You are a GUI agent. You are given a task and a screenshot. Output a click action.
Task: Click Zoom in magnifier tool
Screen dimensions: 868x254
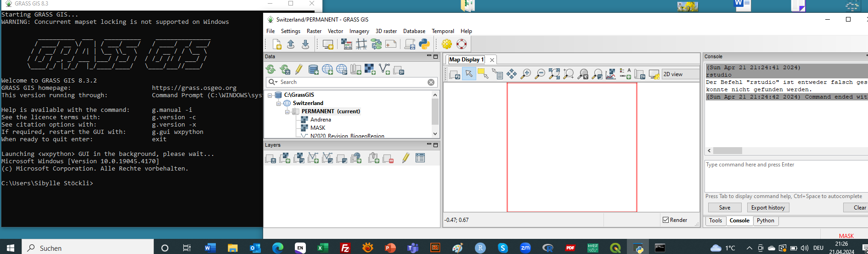526,74
